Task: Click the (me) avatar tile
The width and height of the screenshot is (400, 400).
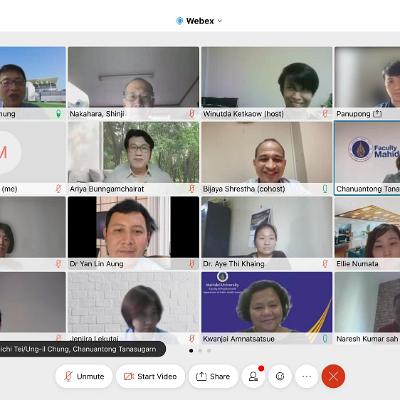Action: [x=33, y=158]
